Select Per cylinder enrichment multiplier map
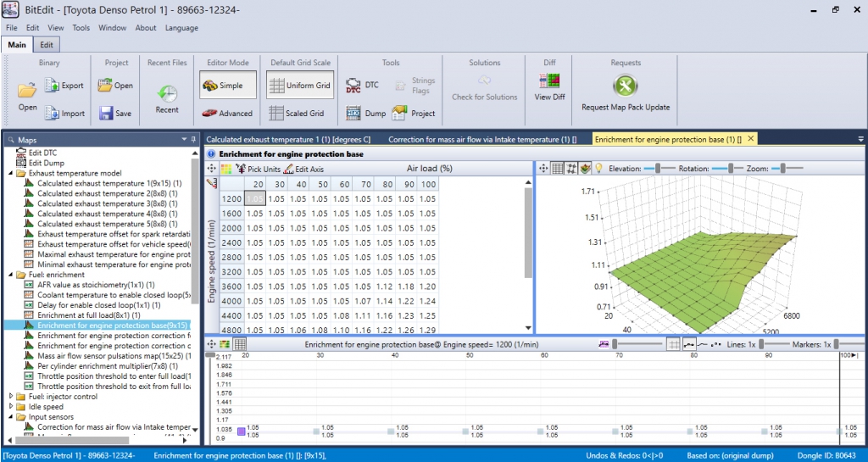This screenshot has width=868, height=462. point(108,365)
